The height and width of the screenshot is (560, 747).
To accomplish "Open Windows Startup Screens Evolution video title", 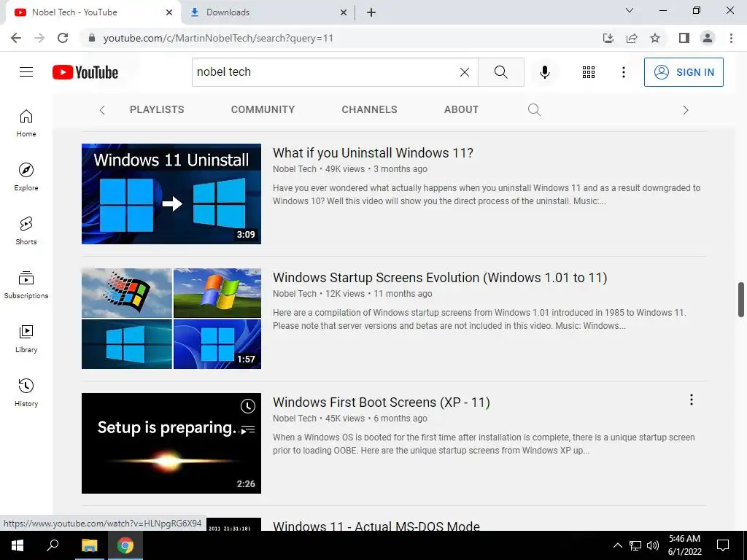I will [440, 278].
